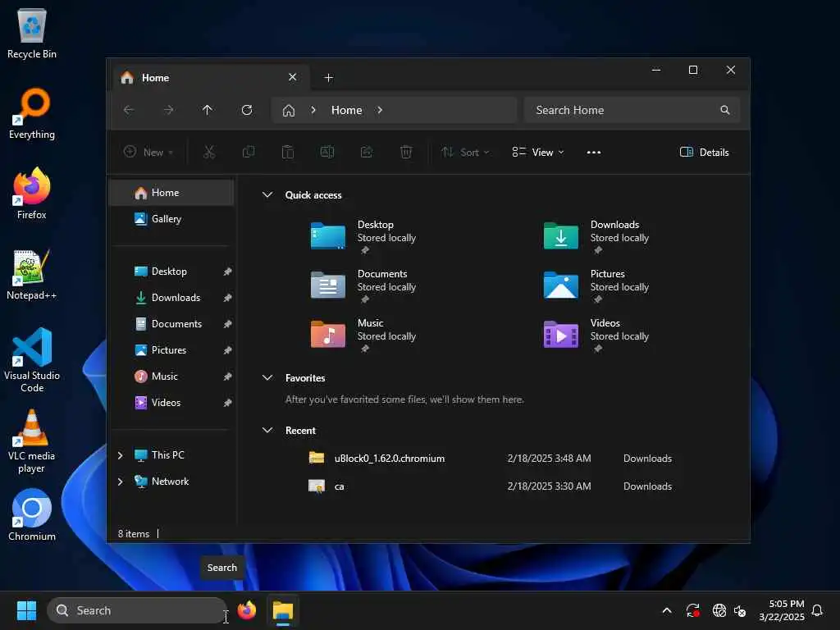Go up one folder level

[x=208, y=110]
